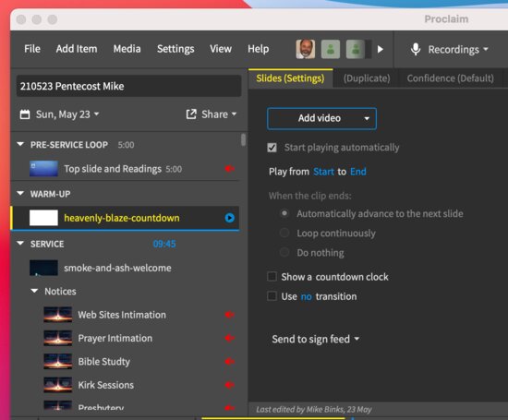
Task: Click the service item list scrollbar
Action: [243, 140]
